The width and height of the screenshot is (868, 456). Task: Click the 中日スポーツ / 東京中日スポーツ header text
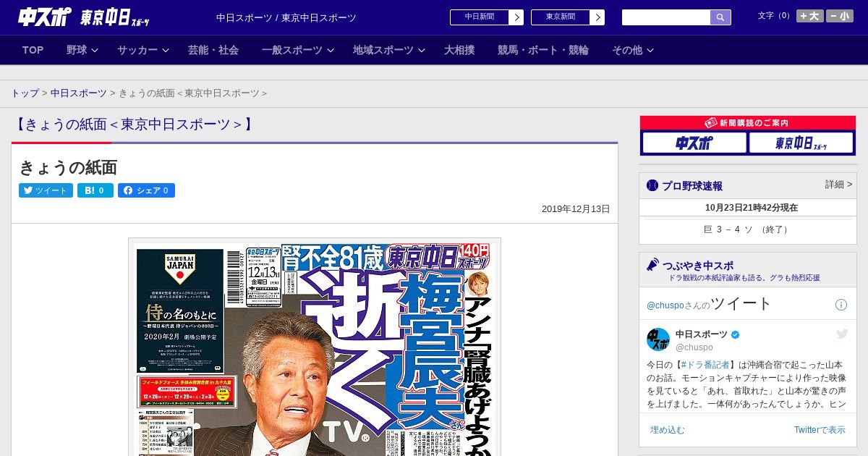pyautogui.click(x=286, y=17)
